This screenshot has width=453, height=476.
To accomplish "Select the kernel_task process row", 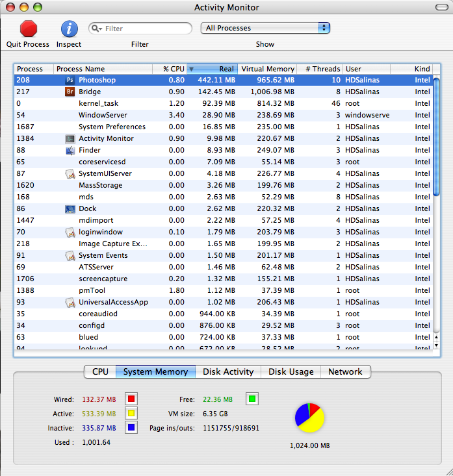I will pyautogui.click(x=224, y=103).
